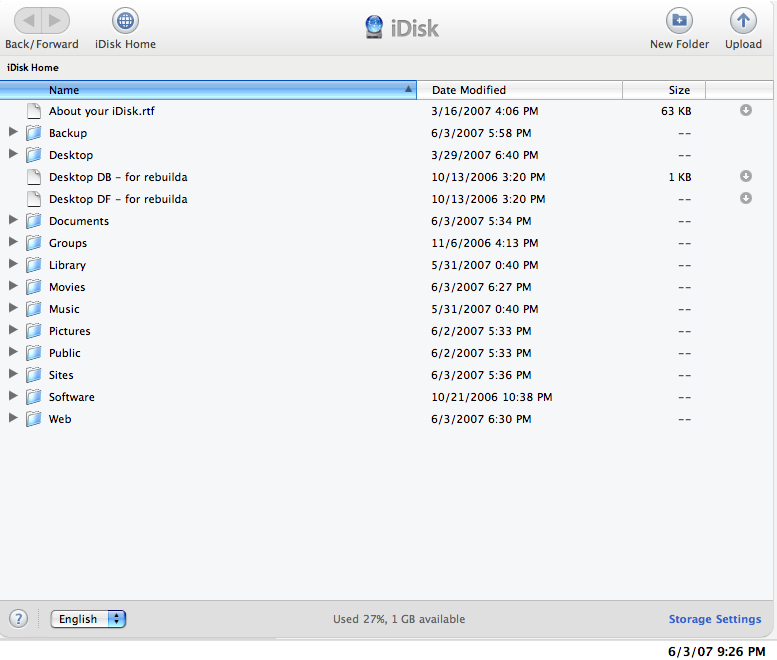Click the 6/3/07 9:26 PM timestamp
Screen dimensions: 777x660
[x=717, y=651]
